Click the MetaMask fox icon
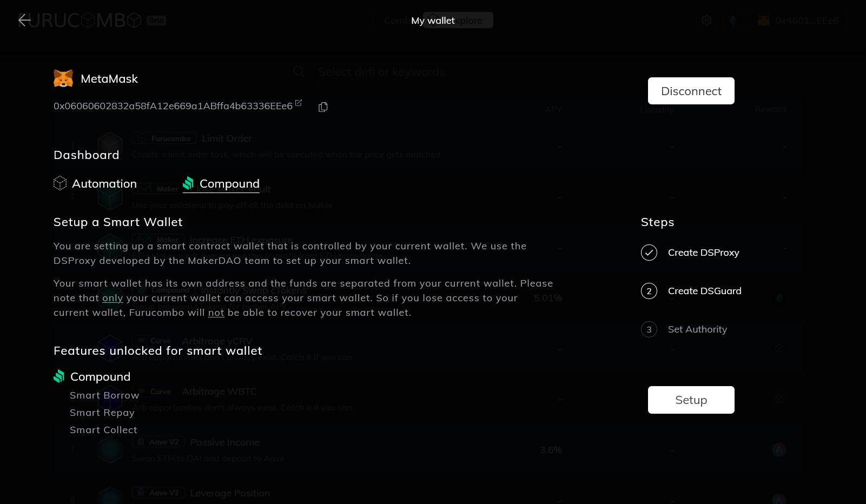The width and height of the screenshot is (866, 504). click(63, 79)
